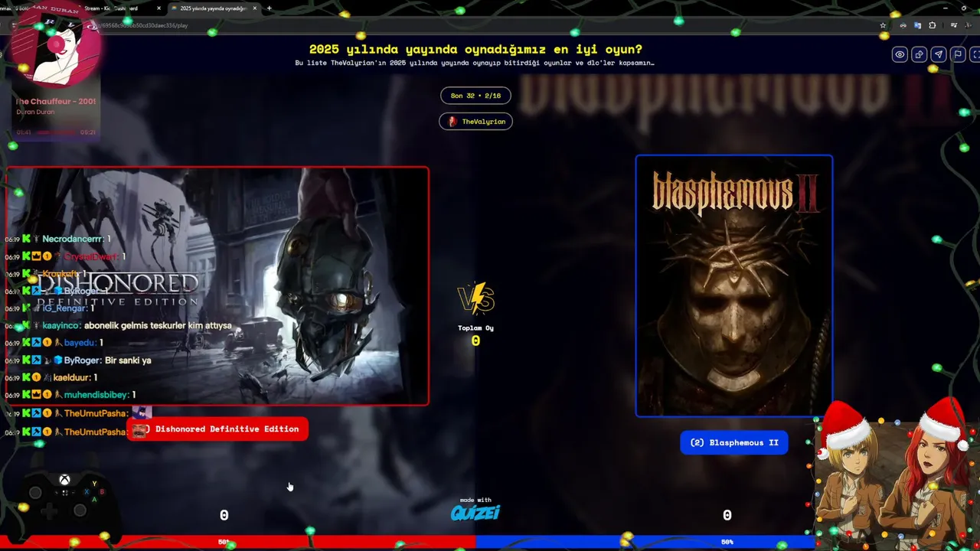Screen dimensions: 980x551
Task: Click the Xbox controller overlay icon
Action: point(64,497)
